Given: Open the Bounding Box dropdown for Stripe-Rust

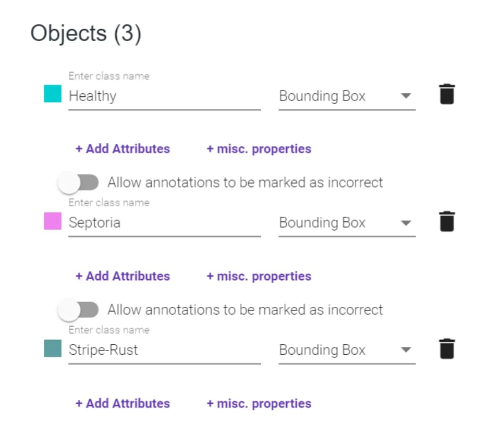Looking at the screenshot, I should pyautogui.click(x=347, y=350).
